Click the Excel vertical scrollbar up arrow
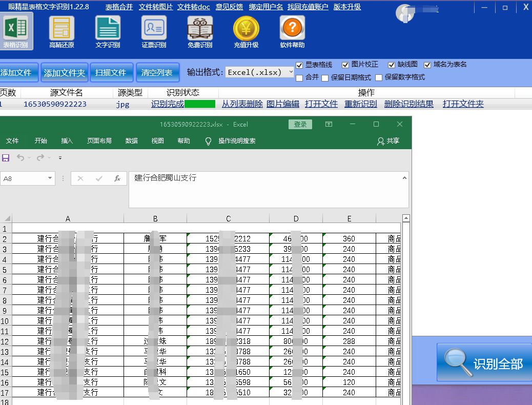The height and width of the screenshot is (405, 532). click(406, 218)
